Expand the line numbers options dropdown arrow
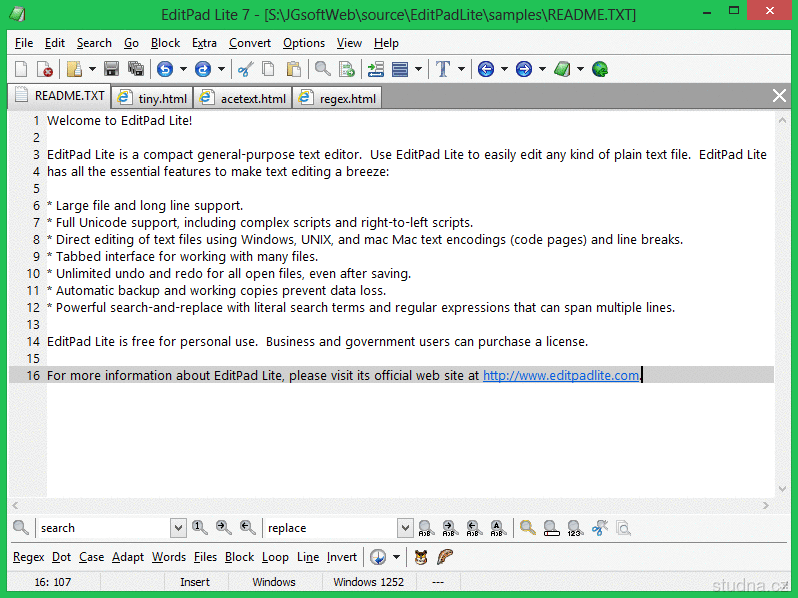The width and height of the screenshot is (798, 598). point(418,69)
